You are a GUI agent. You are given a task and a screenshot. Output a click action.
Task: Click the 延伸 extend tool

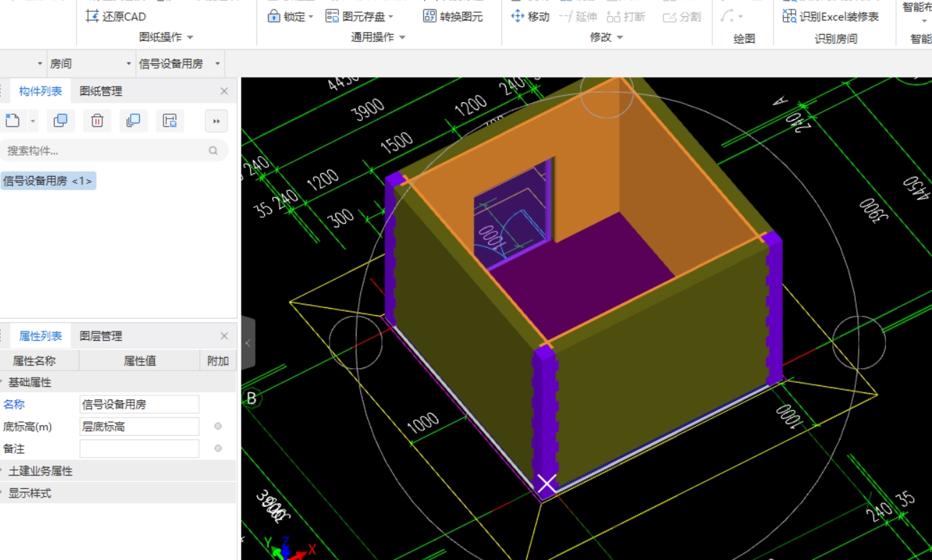(578, 16)
